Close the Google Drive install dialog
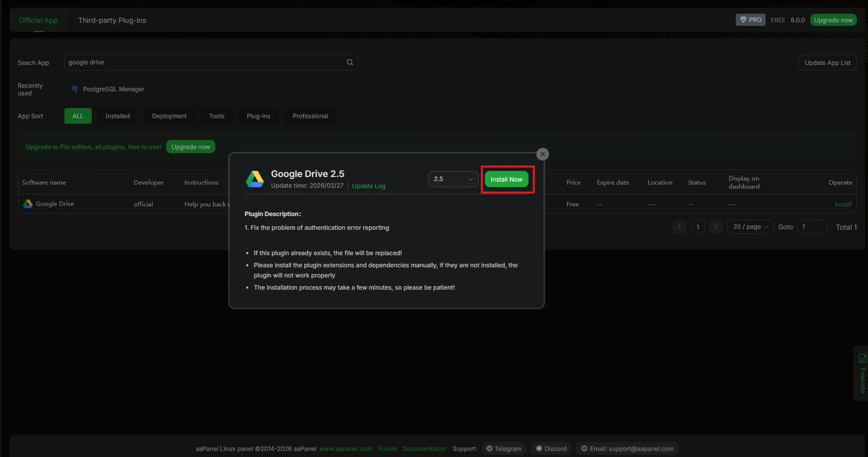 542,154
